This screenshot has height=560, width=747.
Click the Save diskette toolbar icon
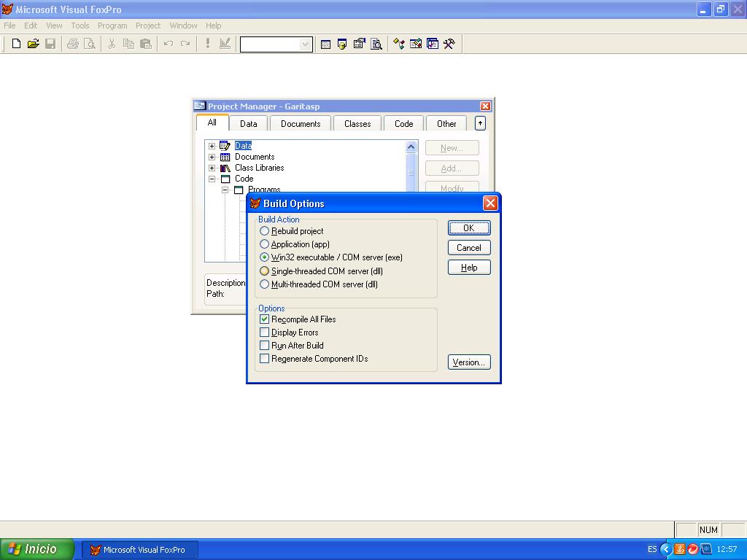(x=50, y=44)
